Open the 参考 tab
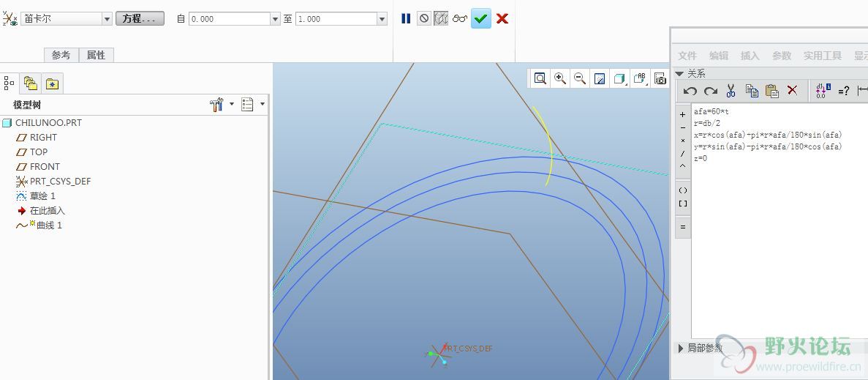868x380 pixels. pos(61,55)
